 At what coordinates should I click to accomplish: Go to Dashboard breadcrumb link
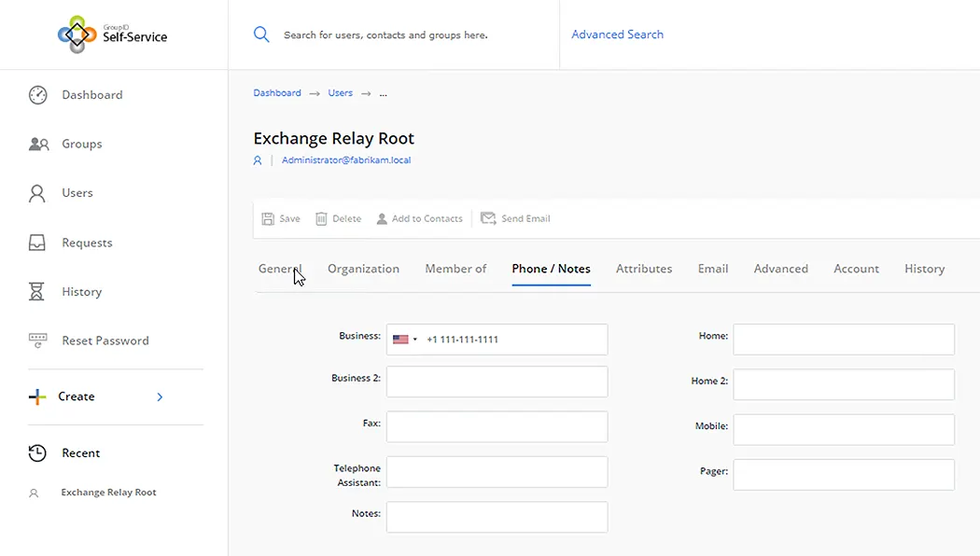(x=277, y=92)
